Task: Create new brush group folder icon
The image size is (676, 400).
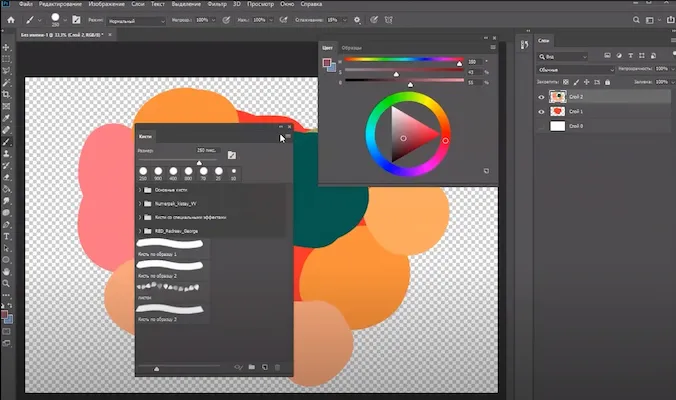Action: [252, 367]
